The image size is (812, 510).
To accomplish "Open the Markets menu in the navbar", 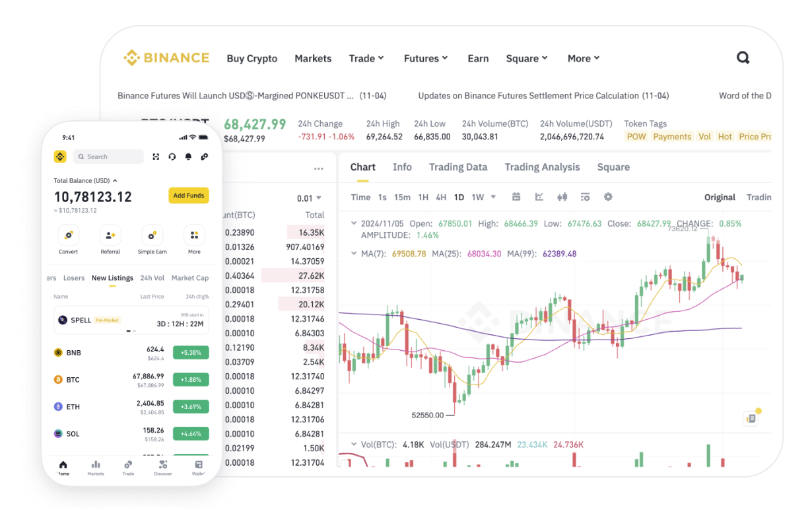I will coord(313,58).
